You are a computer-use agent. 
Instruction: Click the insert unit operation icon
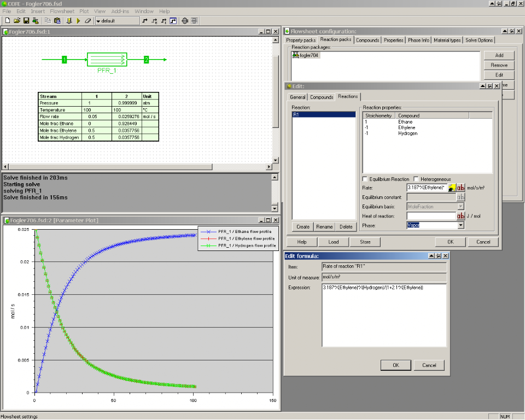[x=185, y=21]
